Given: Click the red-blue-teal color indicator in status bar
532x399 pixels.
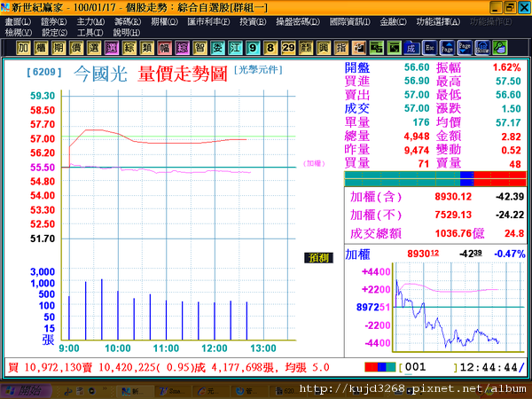Looking at the screenshot, I should [x=380, y=367].
